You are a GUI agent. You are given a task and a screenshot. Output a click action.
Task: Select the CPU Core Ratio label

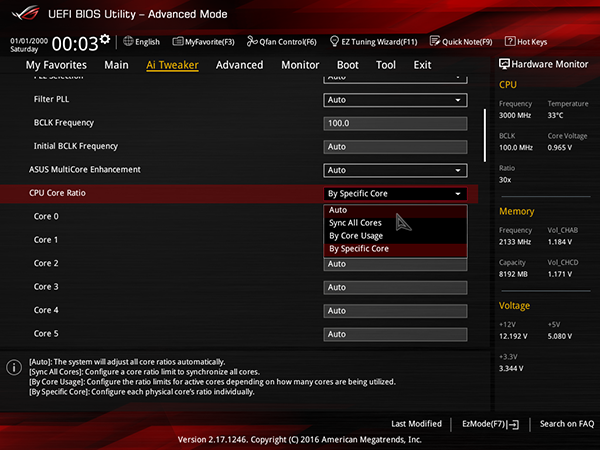tap(57, 193)
